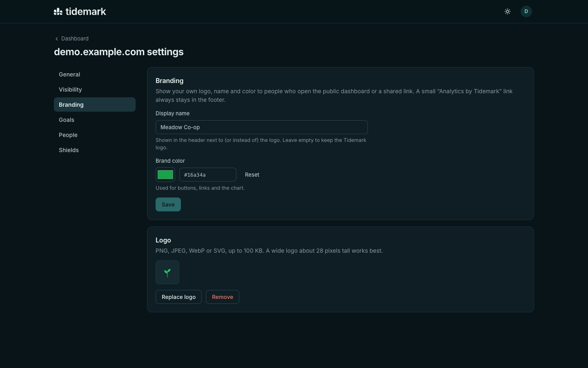The width and height of the screenshot is (588, 368).
Task: Click the description starting 'Show your own logo'
Action: [334, 95]
